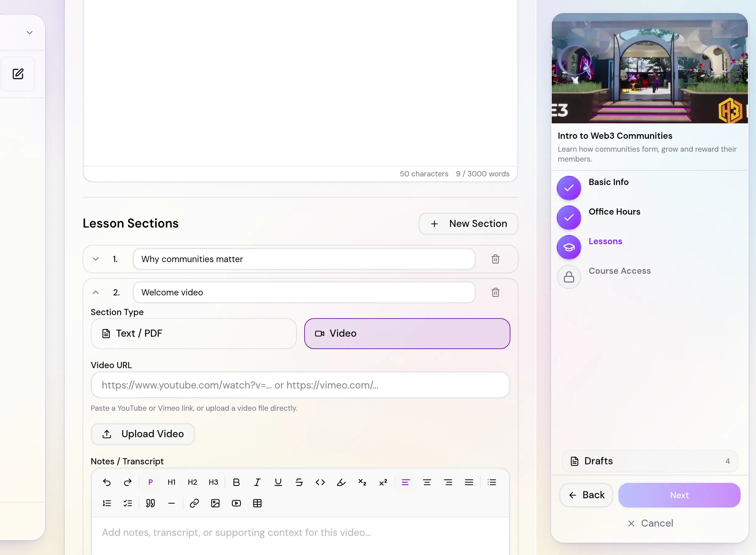
Task: Undo the last edit in notes toolbar
Action: (106, 483)
